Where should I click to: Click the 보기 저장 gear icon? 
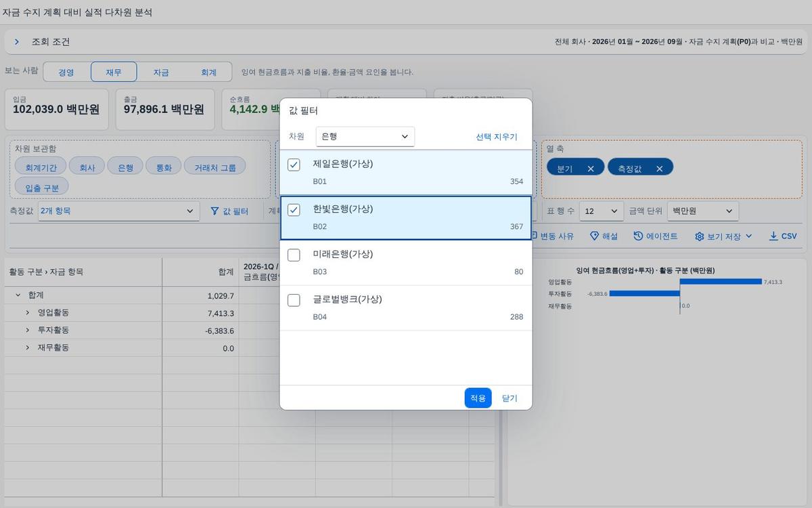click(x=700, y=236)
